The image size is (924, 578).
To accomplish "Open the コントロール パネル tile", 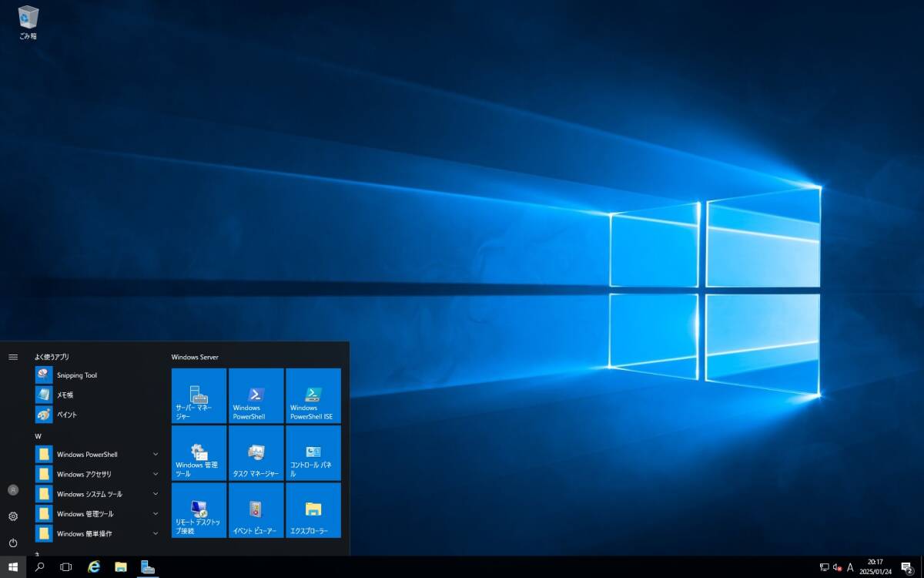I will pyautogui.click(x=313, y=453).
